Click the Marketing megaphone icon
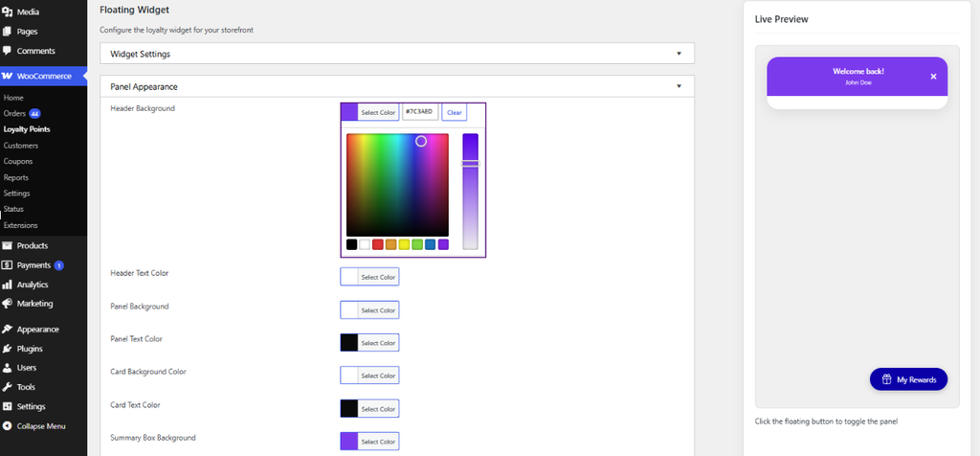Screen dimensions: 980x456 coord(7,304)
